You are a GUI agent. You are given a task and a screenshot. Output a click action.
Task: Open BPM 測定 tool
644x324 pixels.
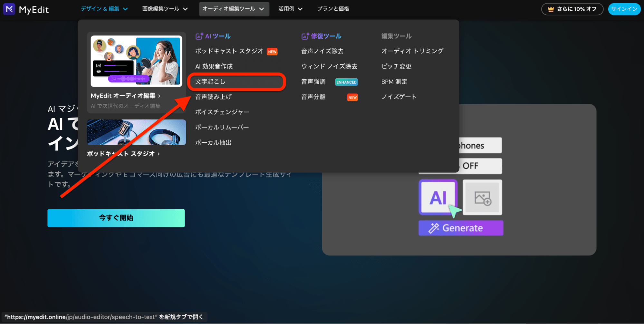(394, 82)
